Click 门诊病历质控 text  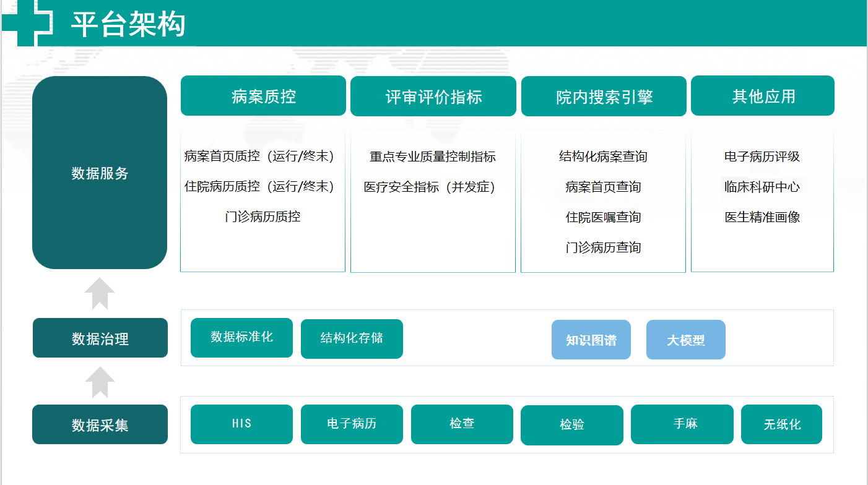tap(263, 217)
